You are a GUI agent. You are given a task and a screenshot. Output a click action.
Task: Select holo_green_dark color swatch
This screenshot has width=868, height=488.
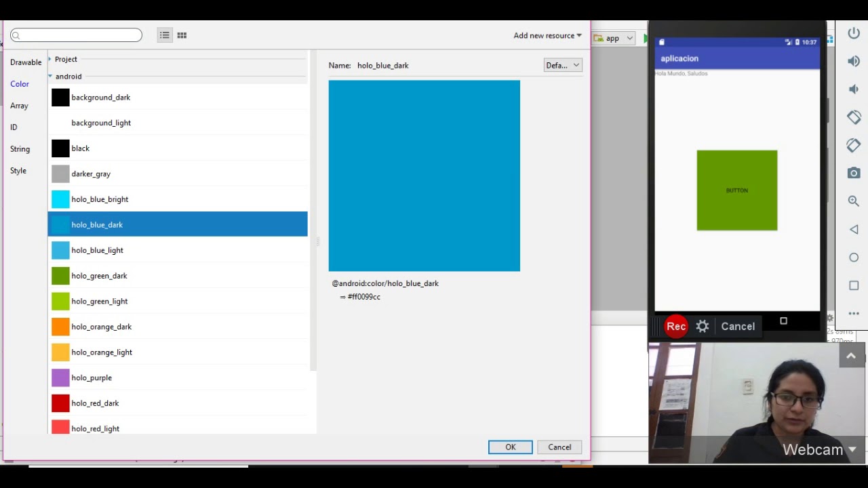point(60,276)
